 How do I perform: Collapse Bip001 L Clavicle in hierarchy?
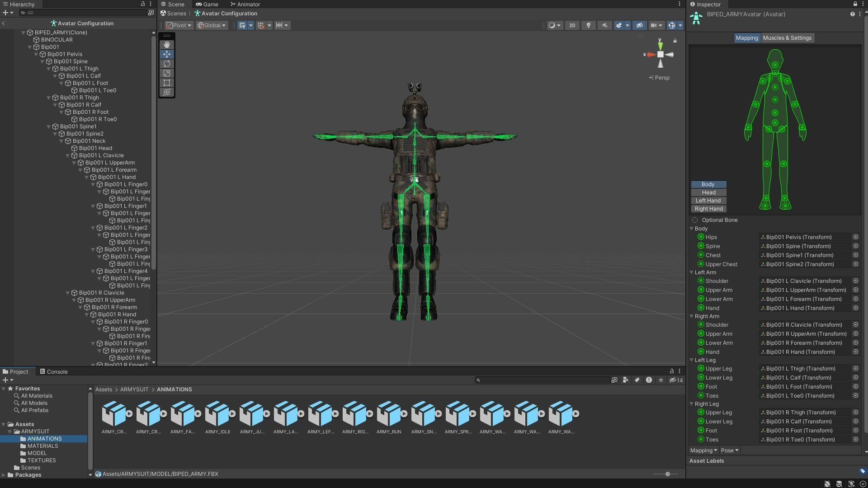[68, 155]
